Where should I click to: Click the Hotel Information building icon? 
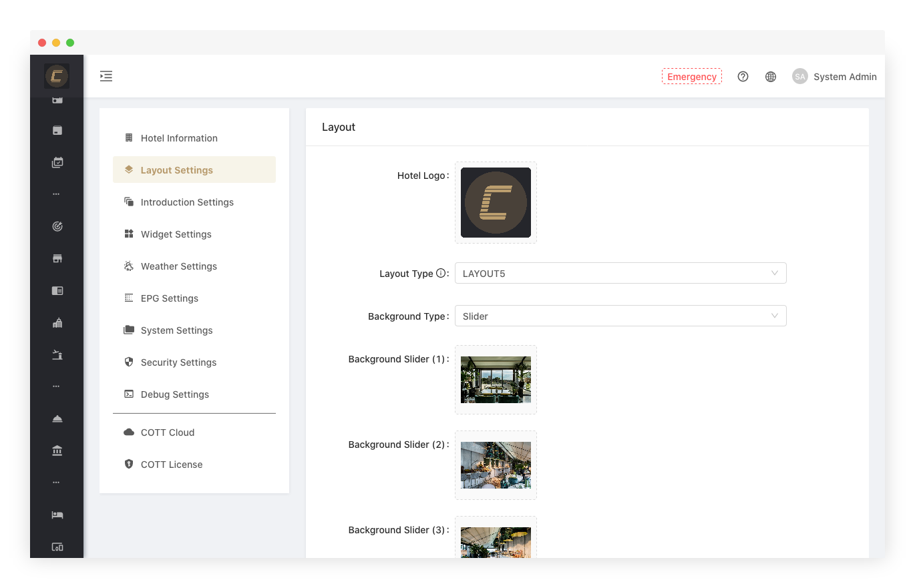coord(129,137)
